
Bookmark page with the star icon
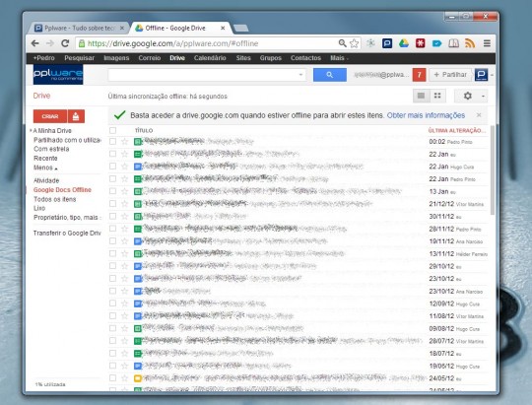tap(355, 43)
